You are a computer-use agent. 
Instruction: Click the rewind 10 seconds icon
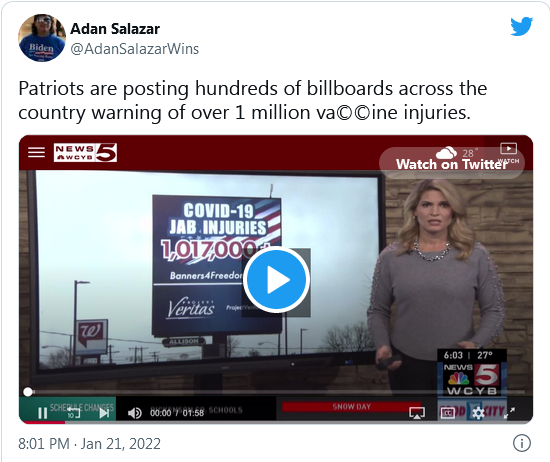[73, 413]
